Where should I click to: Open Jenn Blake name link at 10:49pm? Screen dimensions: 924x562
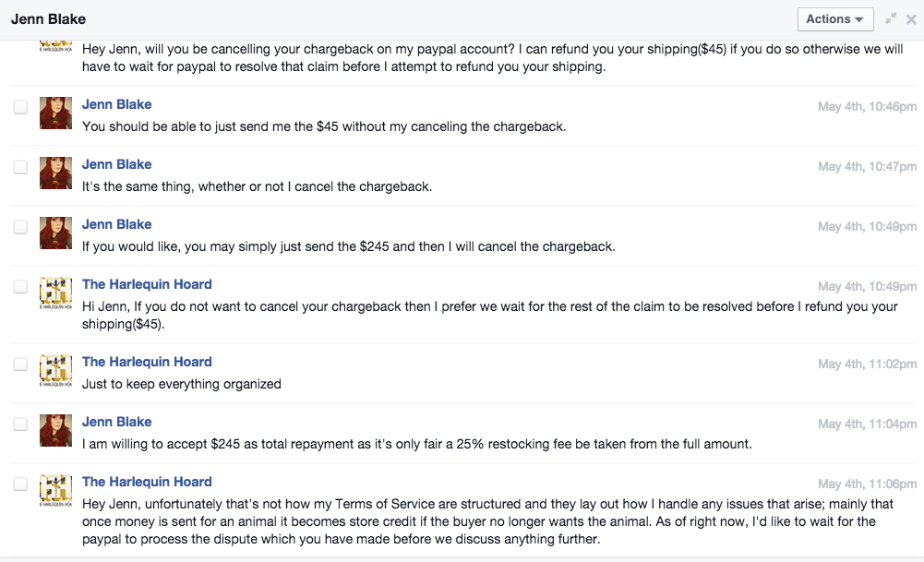[x=116, y=224]
